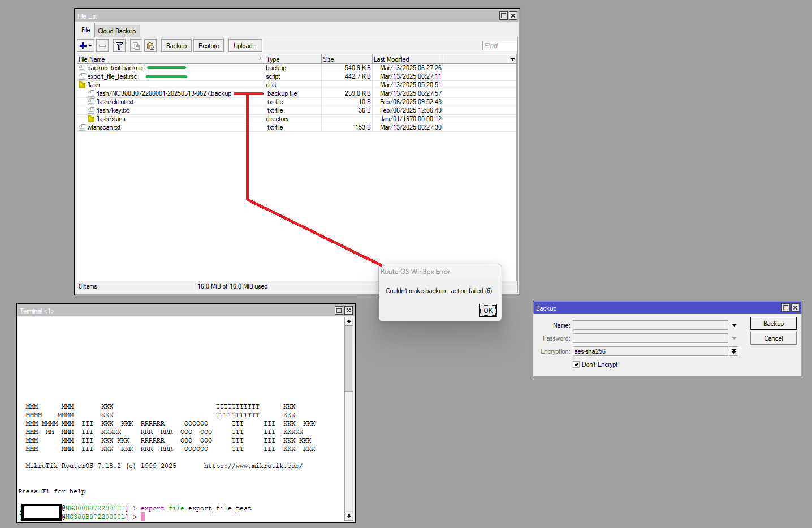Switch to the Cloud Backup tab
Image resolution: width=812 pixels, height=528 pixels.
116,31
